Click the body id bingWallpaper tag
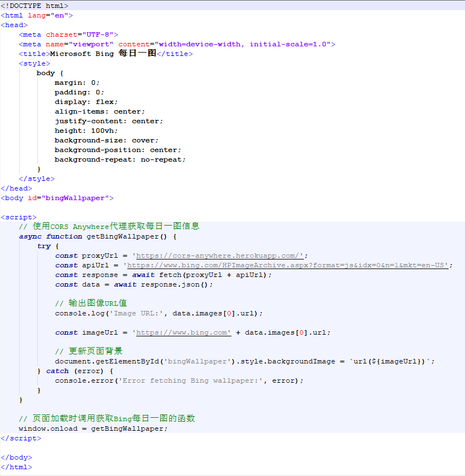 pyautogui.click(x=57, y=198)
